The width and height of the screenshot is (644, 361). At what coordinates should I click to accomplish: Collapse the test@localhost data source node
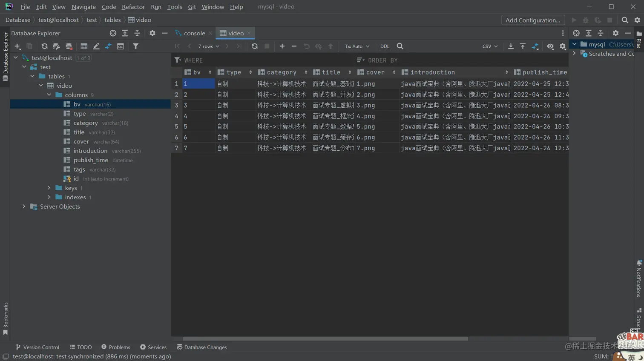(16, 57)
